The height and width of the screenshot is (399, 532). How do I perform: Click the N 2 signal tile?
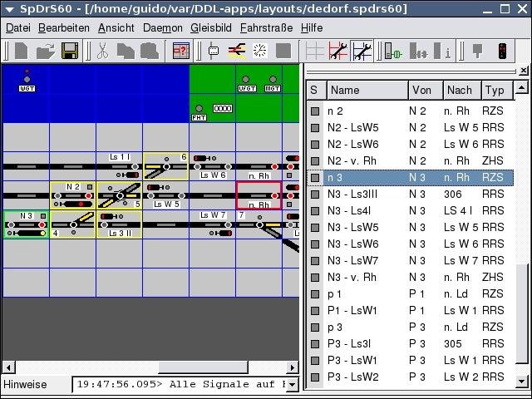point(73,195)
